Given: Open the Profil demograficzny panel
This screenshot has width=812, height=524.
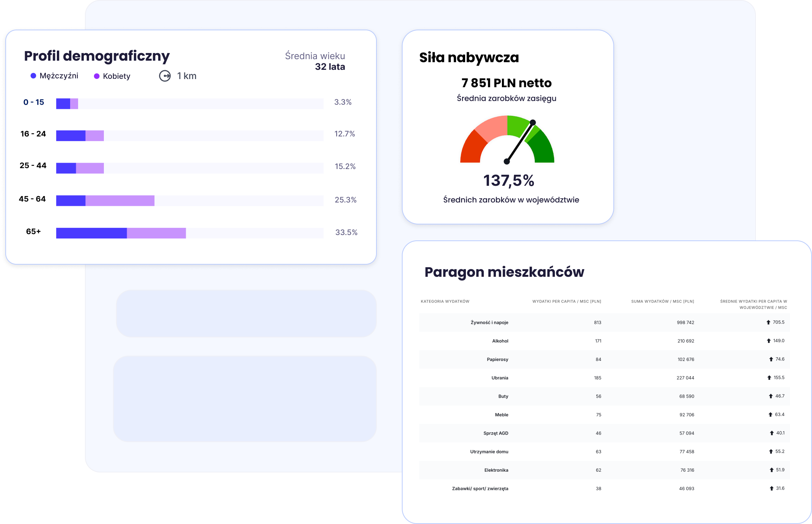Looking at the screenshot, I should (97, 55).
